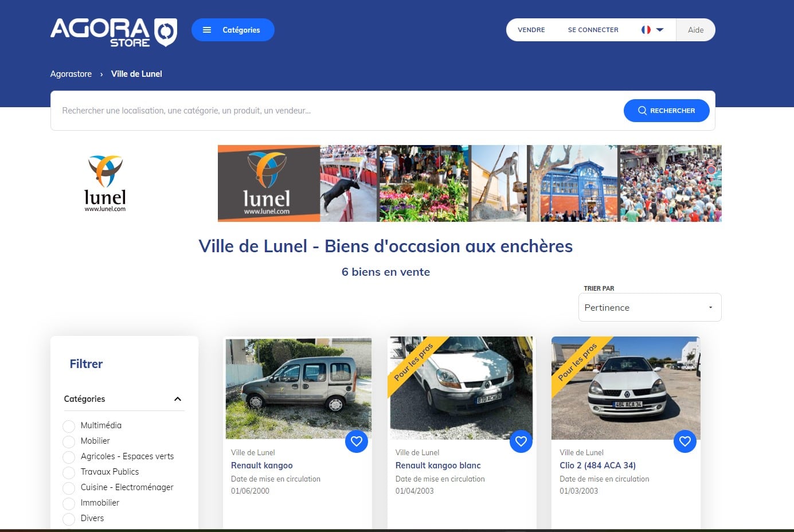Select Cuisine - Electroménager filter

click(x=69, y=488)
